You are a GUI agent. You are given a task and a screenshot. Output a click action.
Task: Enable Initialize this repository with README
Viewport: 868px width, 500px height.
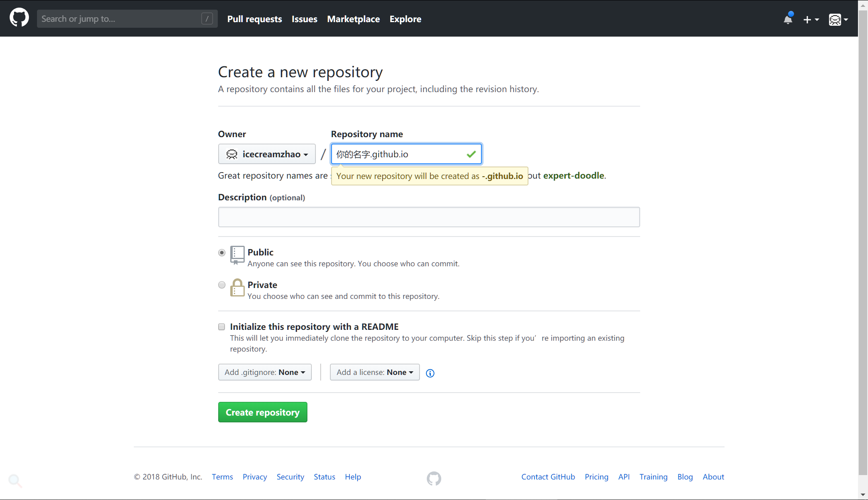(221, 326)
